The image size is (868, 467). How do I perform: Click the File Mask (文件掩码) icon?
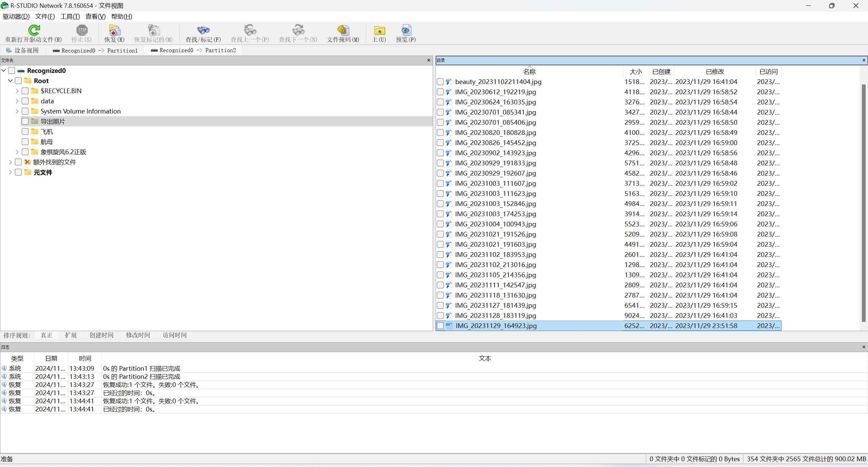pyautogui.click(x=343, y=31)
